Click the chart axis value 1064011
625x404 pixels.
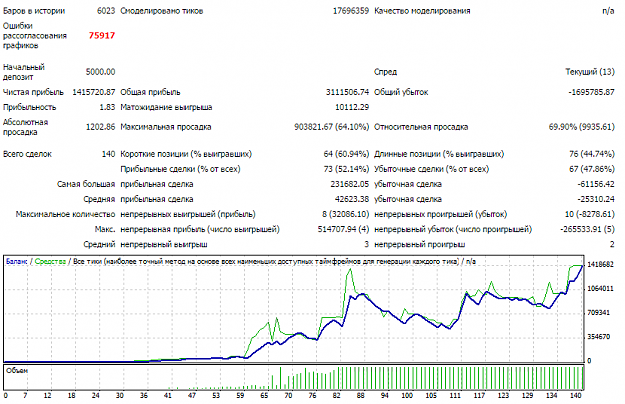tap(601, 288)
